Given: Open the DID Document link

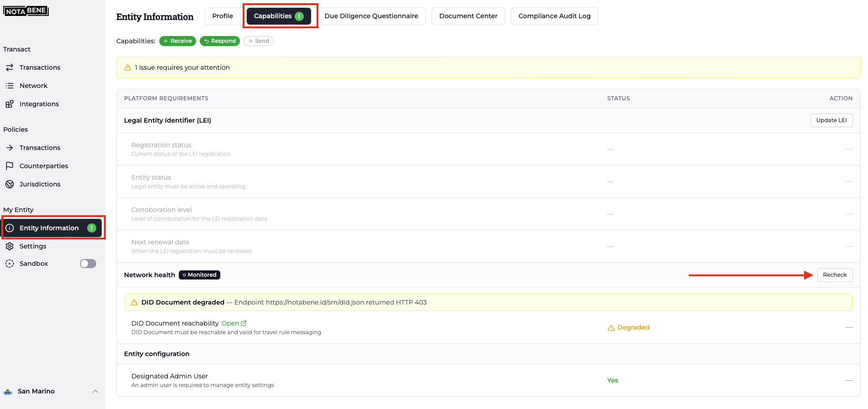Looking at the screenshot, I should 234,323.
